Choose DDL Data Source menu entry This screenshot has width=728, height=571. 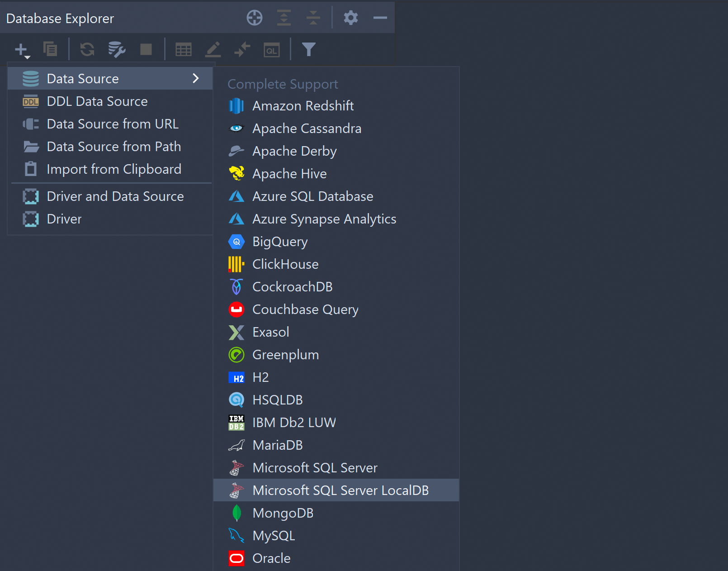click(x=97, y=101)
